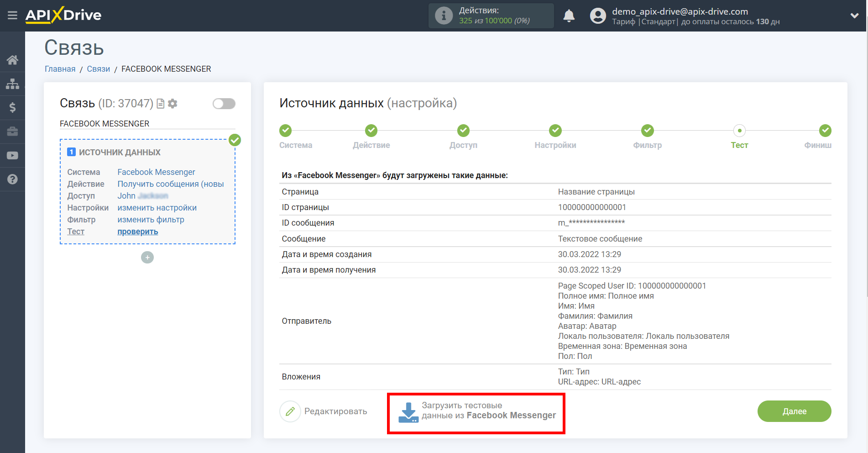Viewport: 868px width, 453px height.
Task: Click the Тест label in source block
Action: (76, 232)
